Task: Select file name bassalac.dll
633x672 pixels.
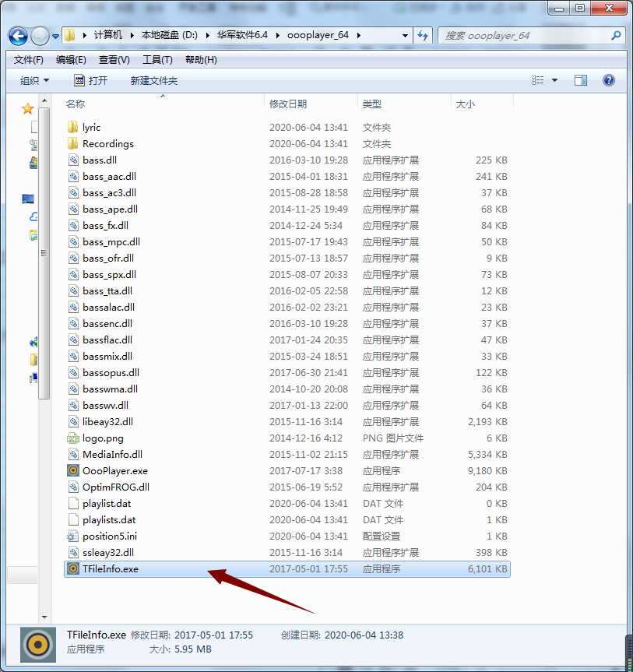Action: pos(108,308)
